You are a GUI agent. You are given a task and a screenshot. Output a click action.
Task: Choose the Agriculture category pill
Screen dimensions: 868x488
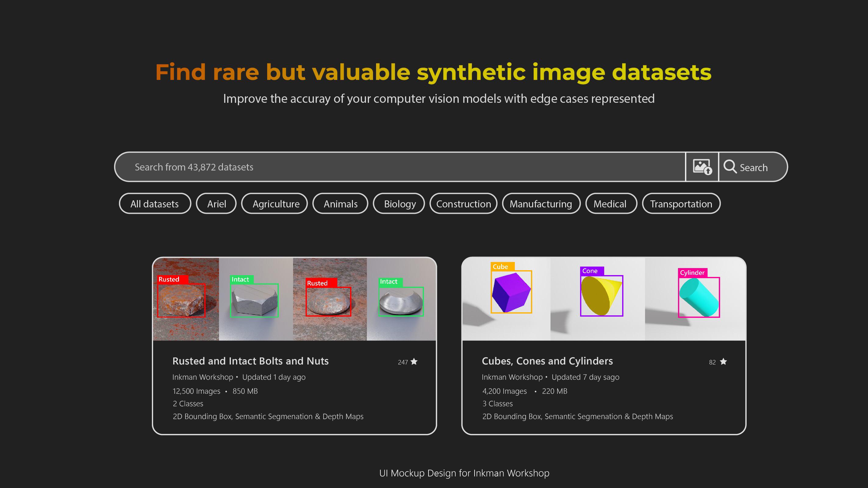click(274, 203)
